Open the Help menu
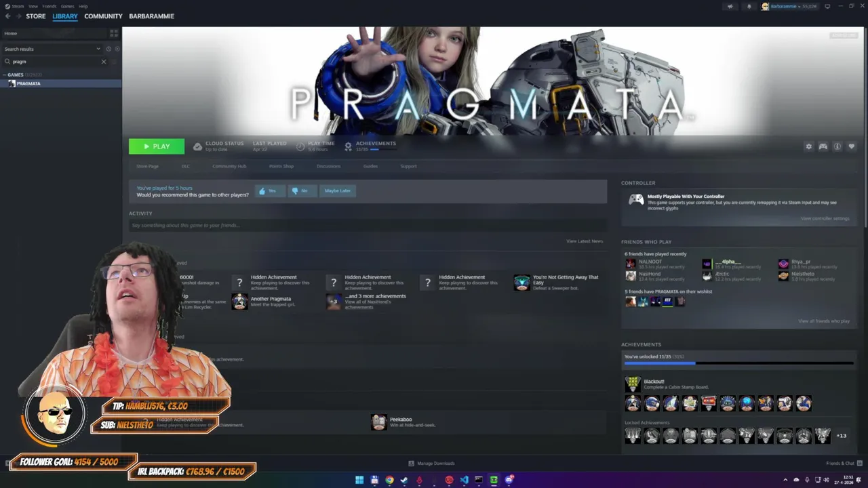 (83, 6)
